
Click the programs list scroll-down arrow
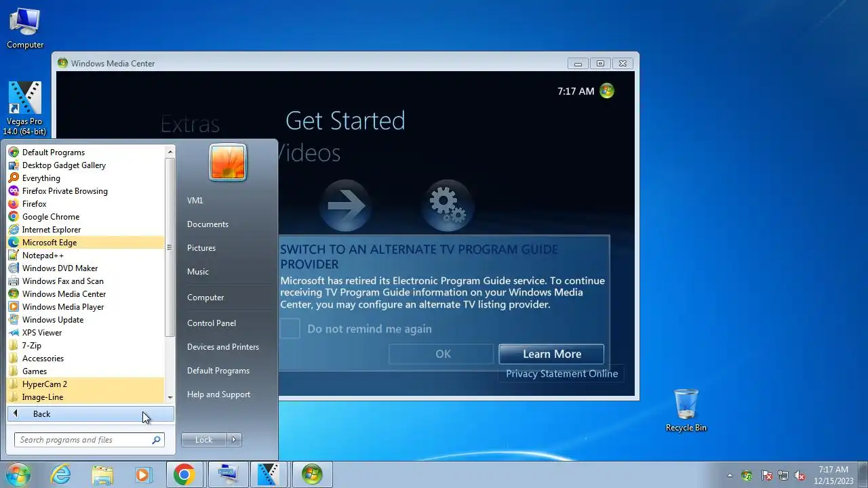(170, 398)
